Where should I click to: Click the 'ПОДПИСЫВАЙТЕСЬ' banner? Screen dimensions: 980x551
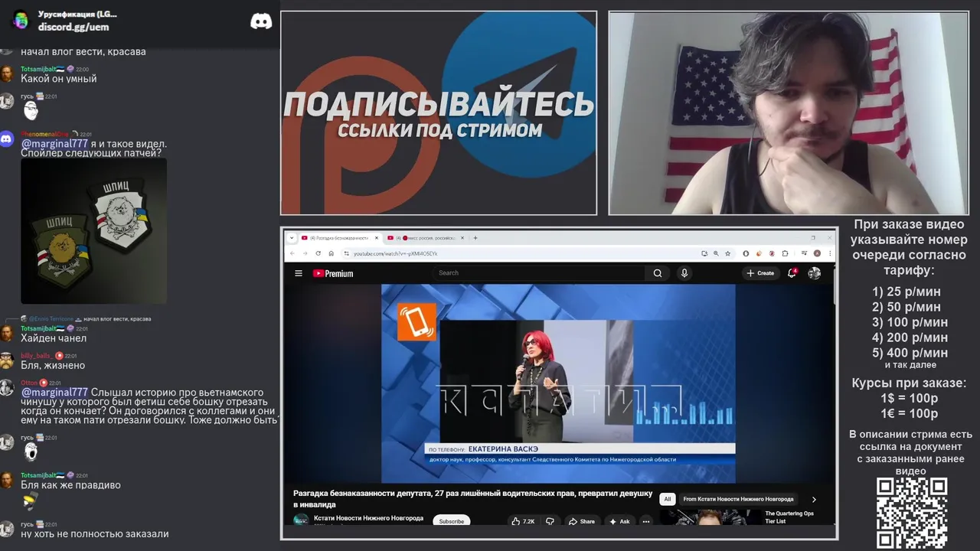point(439,112)
